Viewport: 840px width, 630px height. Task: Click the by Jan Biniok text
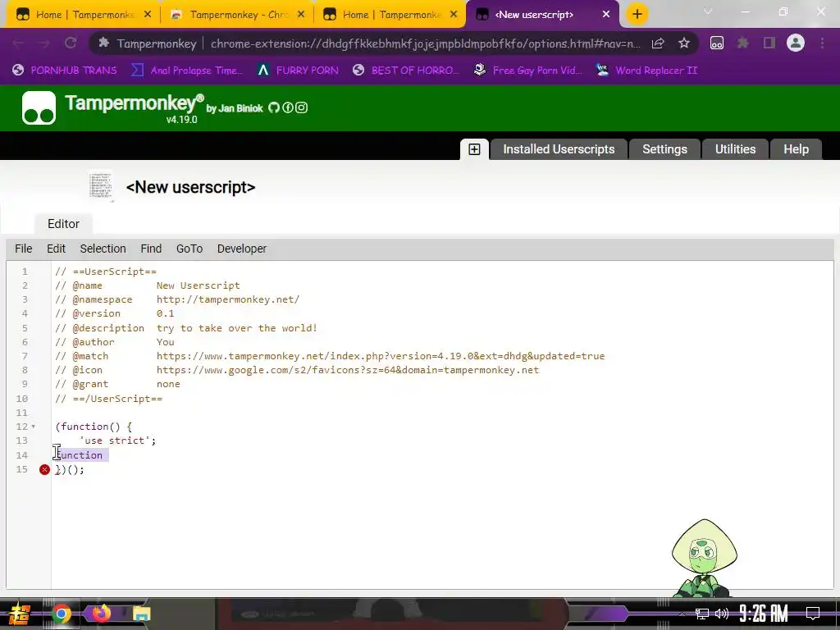point(235,108)
